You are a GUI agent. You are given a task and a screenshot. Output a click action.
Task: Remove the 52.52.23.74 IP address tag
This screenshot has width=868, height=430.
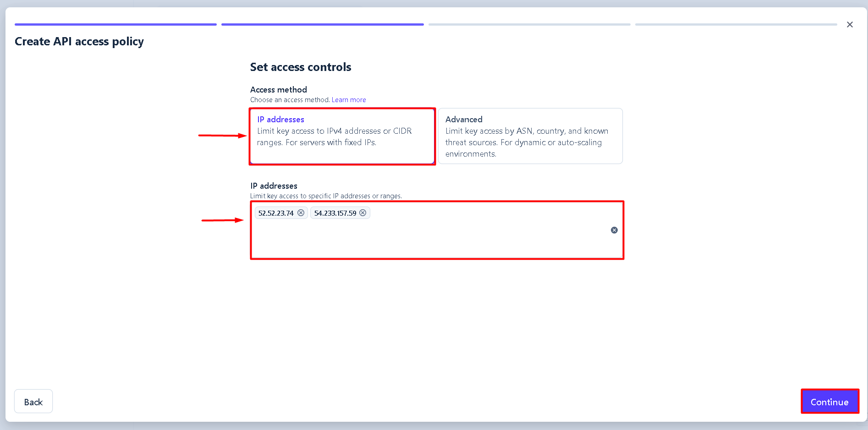point(301,213)
